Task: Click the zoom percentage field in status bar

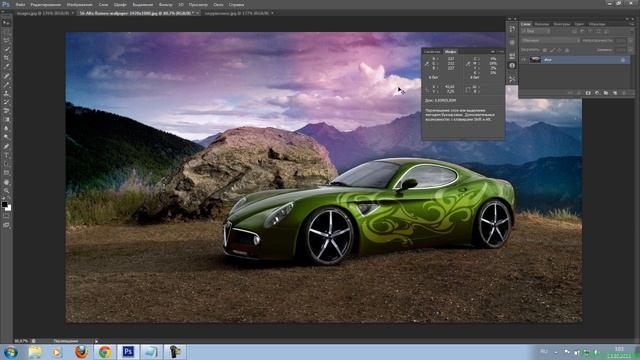Action: [x=21, y=341]
